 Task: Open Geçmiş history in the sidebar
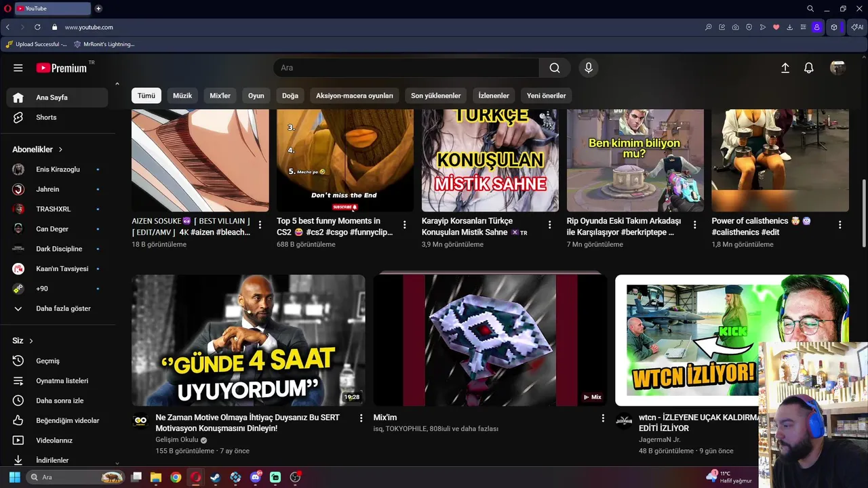[x=57, y=361]
